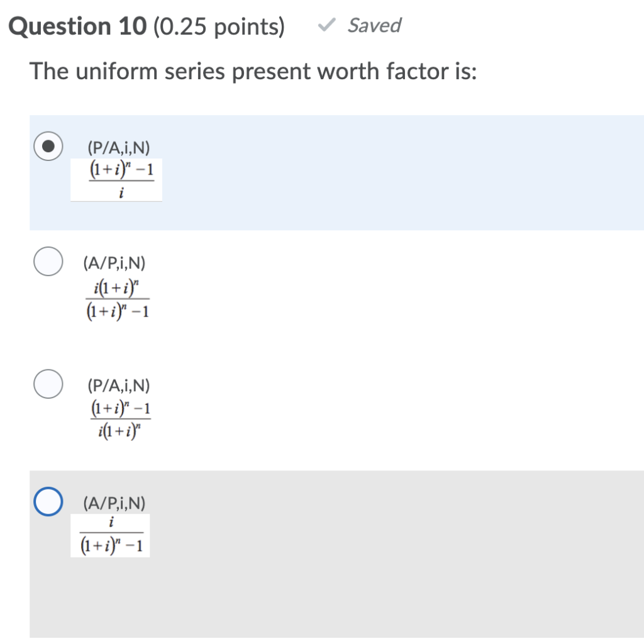Click the second (A/P,i,N) option label
The height and width of the screenshot is (644, 644).
coord(114,264)
